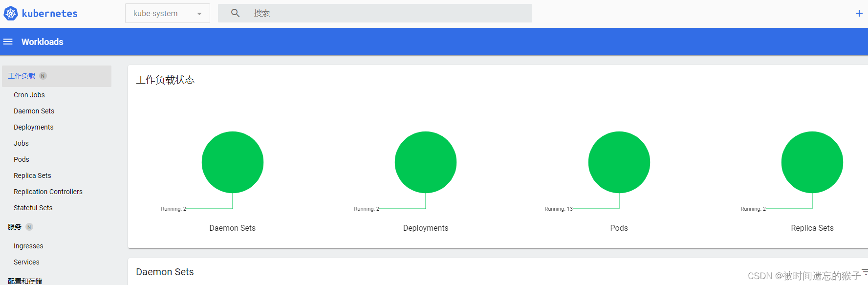Go to Replica Sets in sidebar
Screen dimensions: 868x285
pyautogui.click(x=32, y=175)
